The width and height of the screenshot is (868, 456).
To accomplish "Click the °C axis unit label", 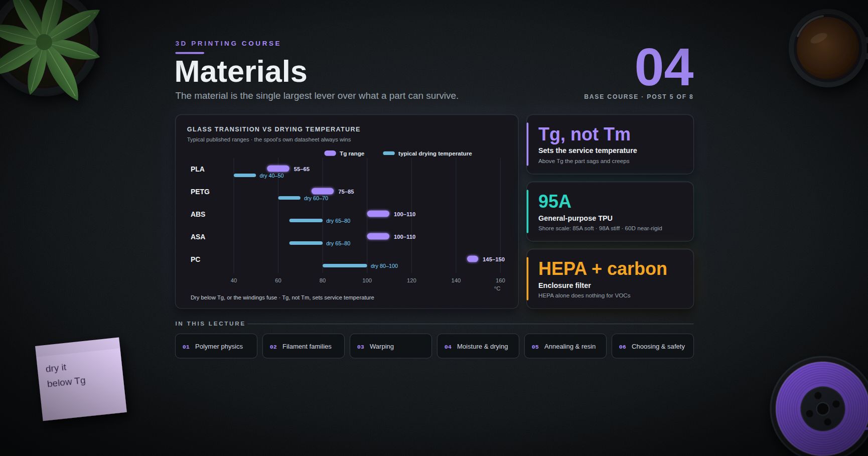I will click(497, 288).
